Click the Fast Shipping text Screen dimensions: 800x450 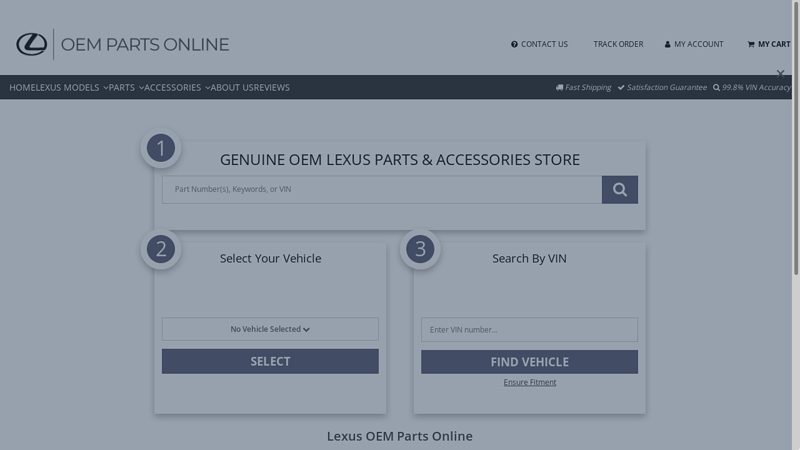tap(588, 88)
